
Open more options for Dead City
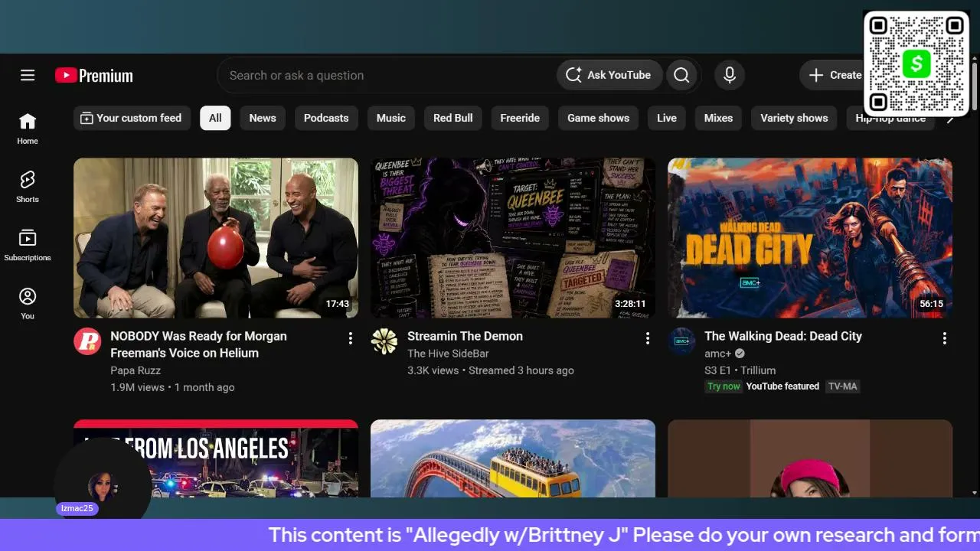[945, 338]
